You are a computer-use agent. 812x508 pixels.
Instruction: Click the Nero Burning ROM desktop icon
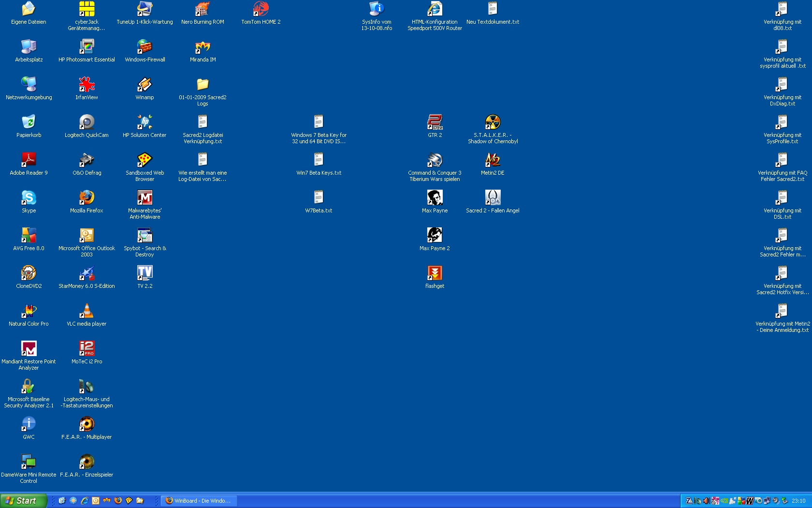(x=203, y=9)
